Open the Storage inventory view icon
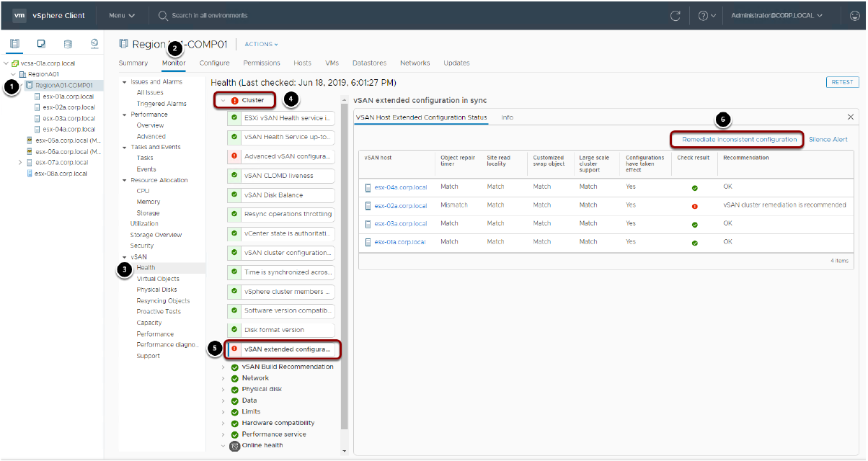Viewport: 868px width, 461px height. click(x=68, y=44)
